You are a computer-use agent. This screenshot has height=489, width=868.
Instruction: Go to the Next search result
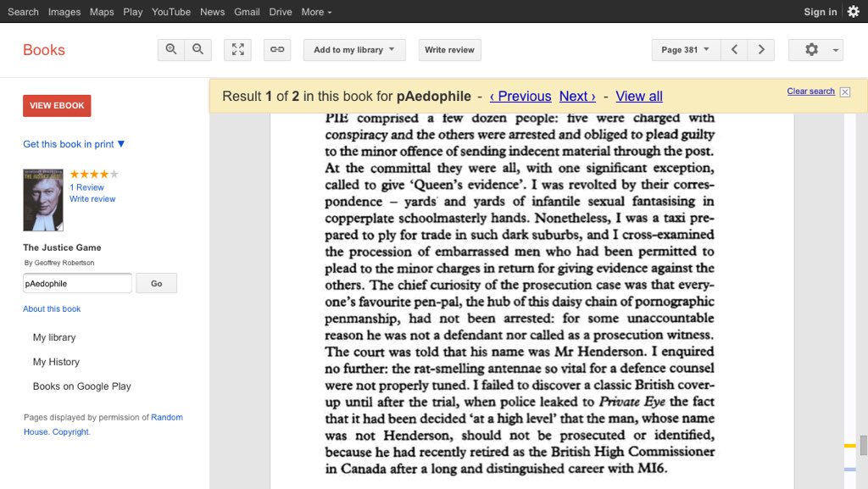577,97
